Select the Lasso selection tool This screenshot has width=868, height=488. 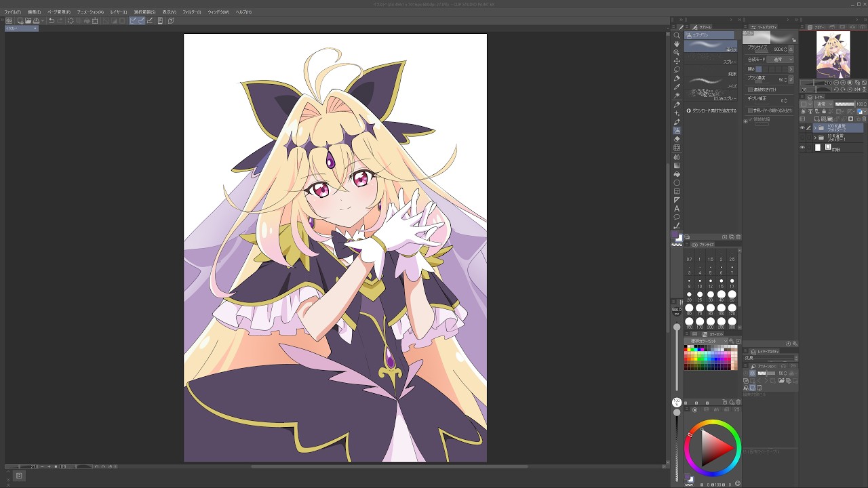click(677, 70)
